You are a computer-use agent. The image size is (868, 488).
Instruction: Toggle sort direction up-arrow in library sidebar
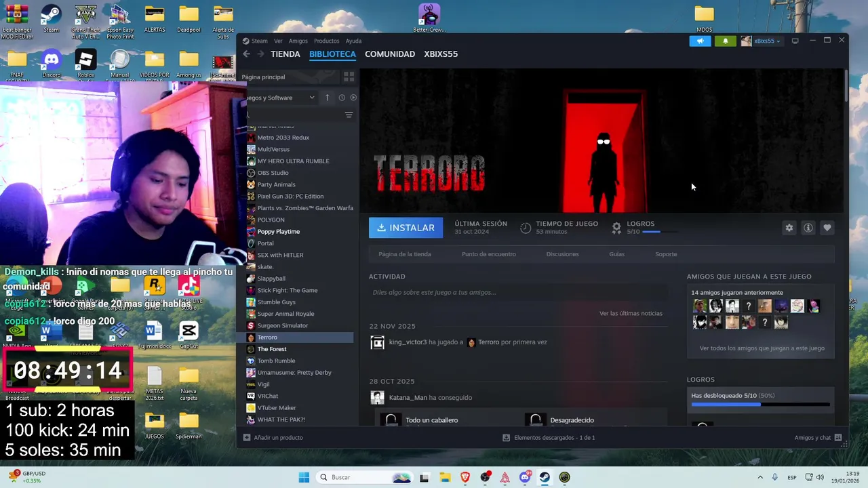(x=327, y=98)
